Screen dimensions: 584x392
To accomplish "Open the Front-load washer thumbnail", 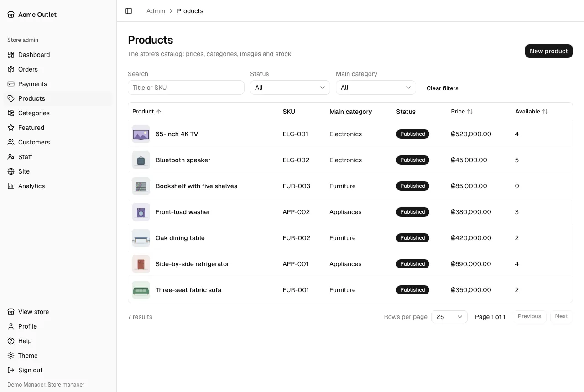I will tap(141, 212).
